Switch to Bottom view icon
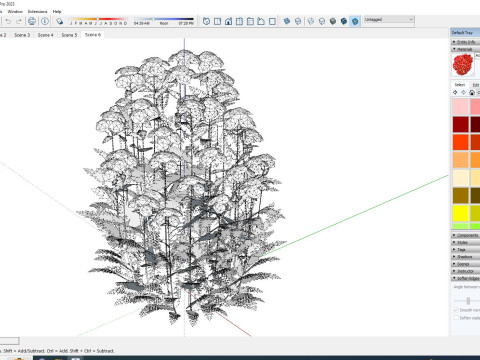The height and width of the screenshot is (360, 480). click(x=272, y=21)
